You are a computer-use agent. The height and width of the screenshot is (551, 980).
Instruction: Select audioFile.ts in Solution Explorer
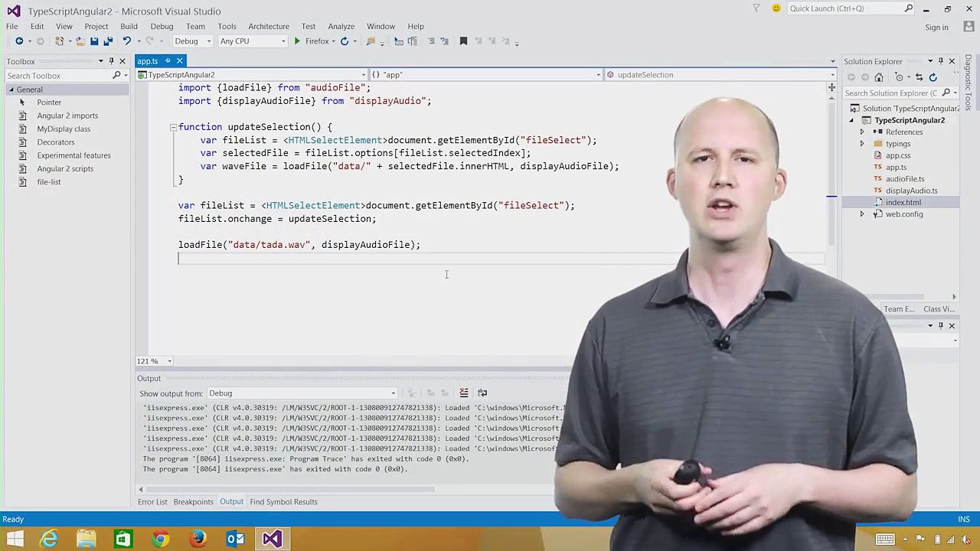tap(905, 179)
